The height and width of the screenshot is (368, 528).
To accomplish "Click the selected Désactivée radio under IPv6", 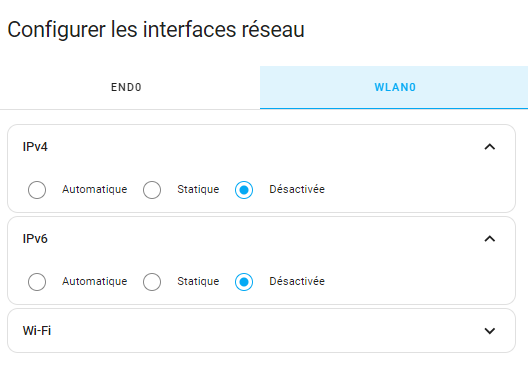I will click(244, 282).
